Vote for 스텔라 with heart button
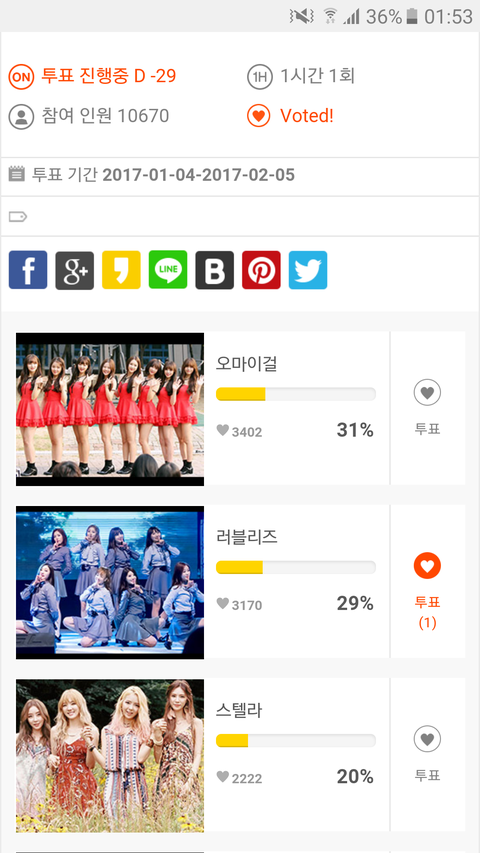This screenshot has width=480, height=853. point(427,739)
